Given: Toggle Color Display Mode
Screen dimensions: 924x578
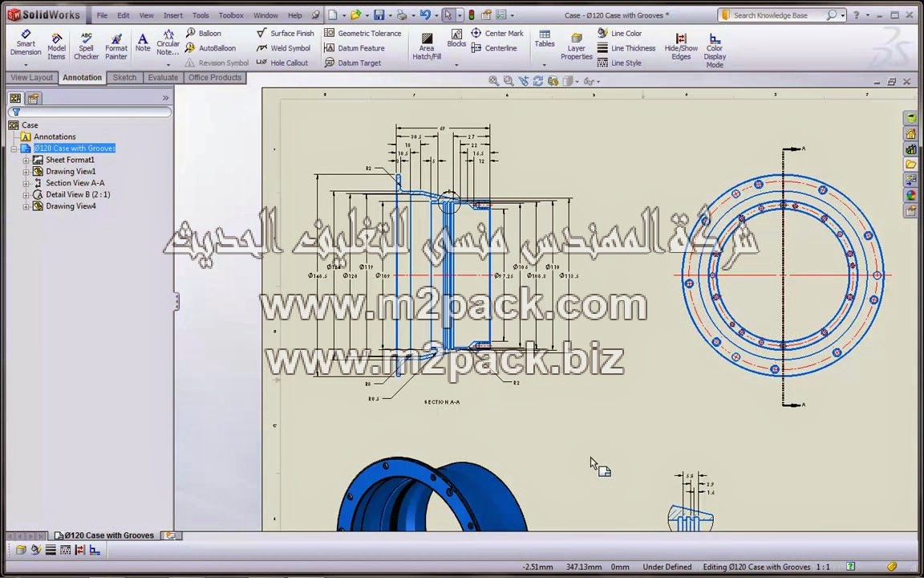Looking at the screenshot, I should pyautogui.click(x=715, y=50).
